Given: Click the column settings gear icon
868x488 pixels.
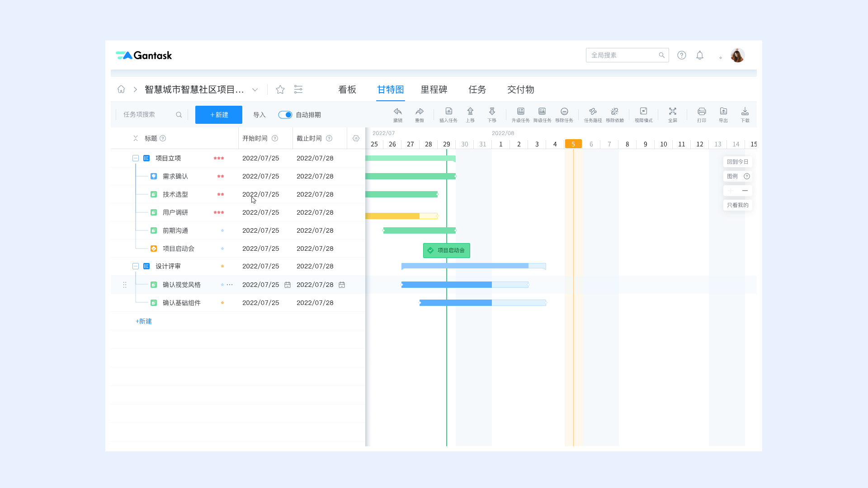Looking at the screenshot, I should [x=356, y=138].
